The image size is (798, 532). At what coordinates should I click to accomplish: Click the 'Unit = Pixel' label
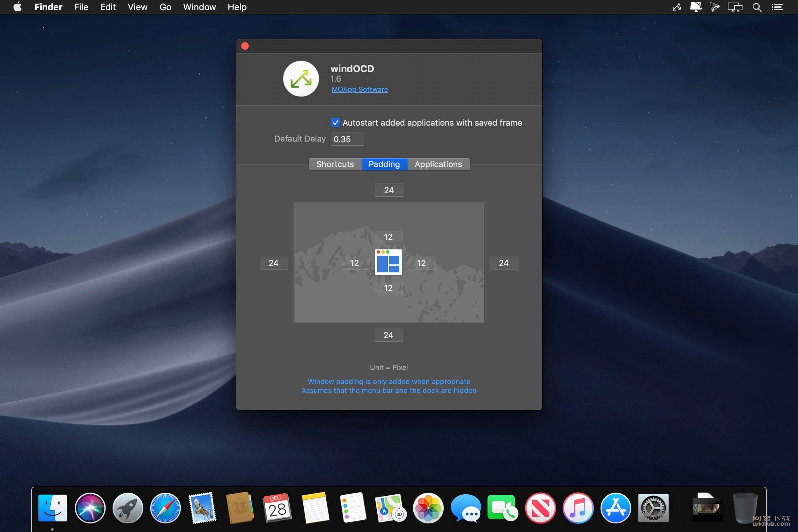pos(389,367)
